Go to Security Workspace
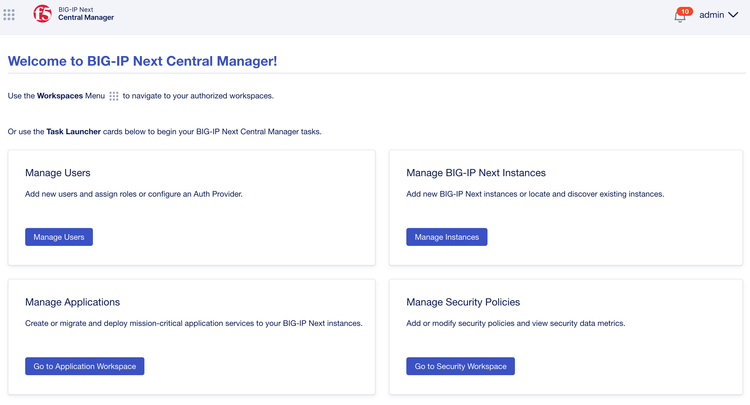The image size is (750, 405). [460, 366]
